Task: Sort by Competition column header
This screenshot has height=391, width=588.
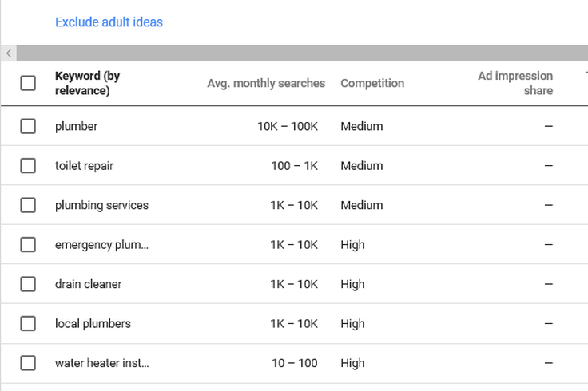Action: click(x=372, y=83)
